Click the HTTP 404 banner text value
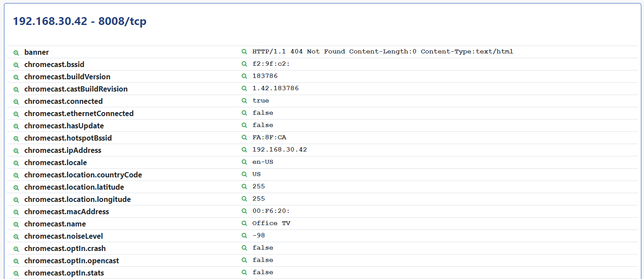 point(382,51)
